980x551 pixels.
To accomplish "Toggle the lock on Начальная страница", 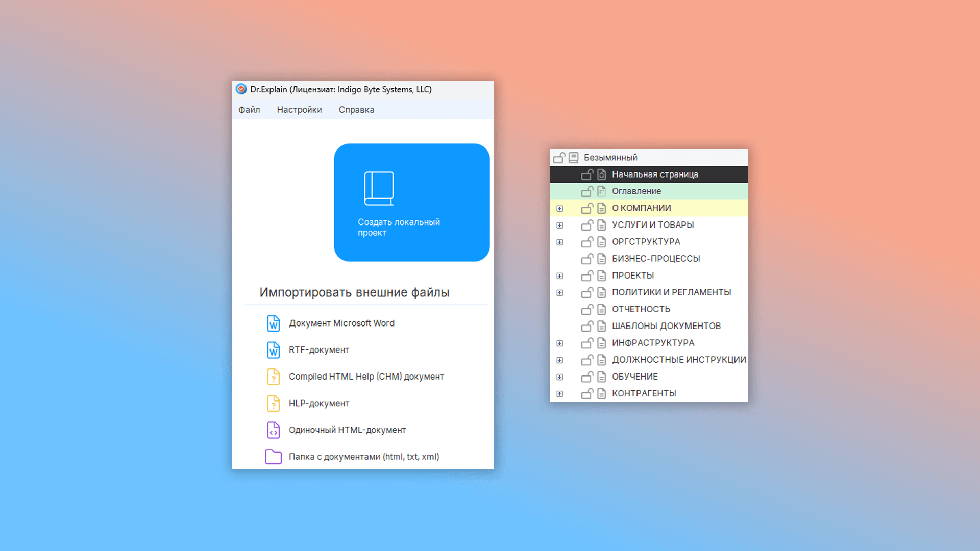I will point(587,174).
